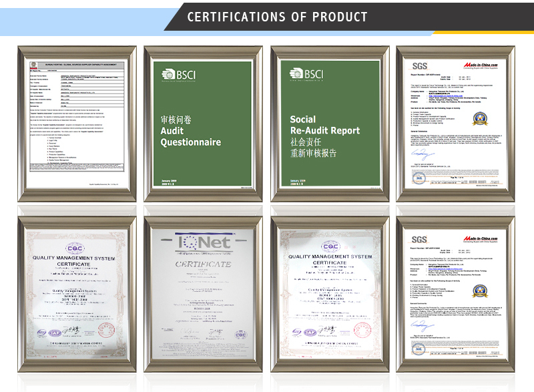The image size is (534, 392).
Task: Click gold audited supplier badge on top-right certificate
Action: (479, 118)
